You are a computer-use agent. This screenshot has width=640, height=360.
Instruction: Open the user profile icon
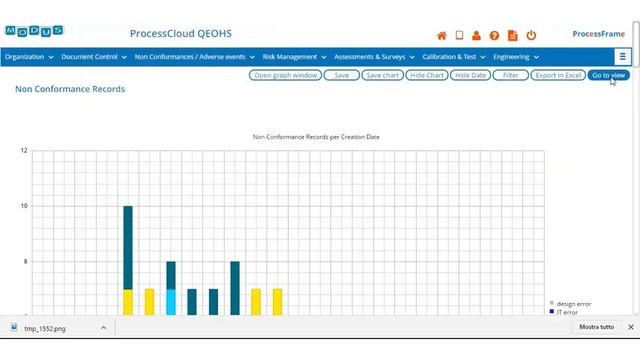[x=476, y=36]
